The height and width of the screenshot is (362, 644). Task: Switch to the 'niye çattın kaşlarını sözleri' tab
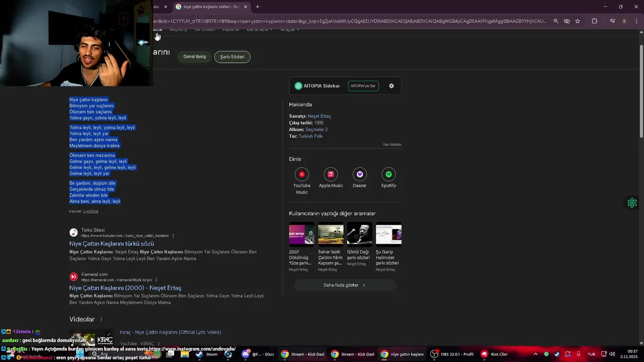211,7
